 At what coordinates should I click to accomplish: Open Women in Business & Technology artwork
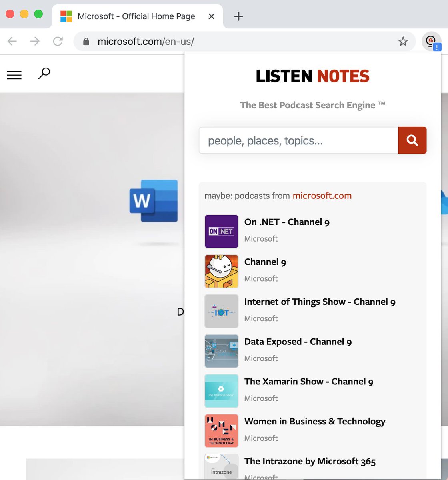tap(222, 431)
